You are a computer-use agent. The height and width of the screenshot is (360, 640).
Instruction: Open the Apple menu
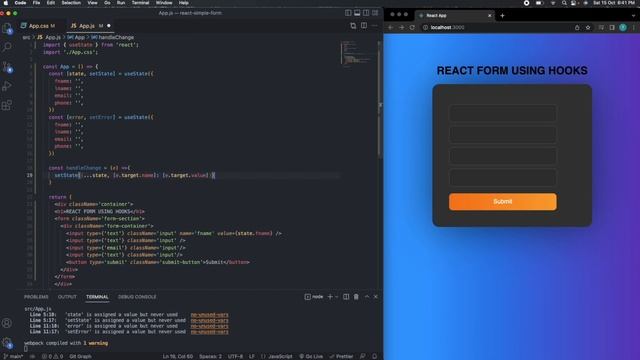[6, 3]
